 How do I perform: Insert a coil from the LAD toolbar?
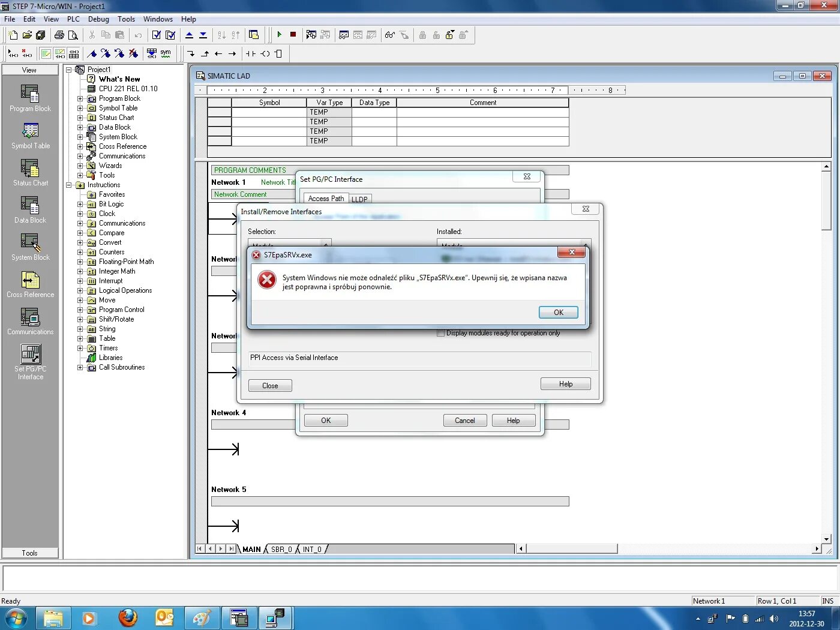[265, 53]
